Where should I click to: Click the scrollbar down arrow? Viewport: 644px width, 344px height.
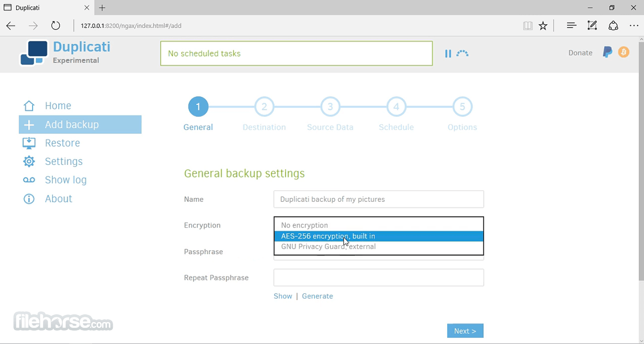coord(641,340)
